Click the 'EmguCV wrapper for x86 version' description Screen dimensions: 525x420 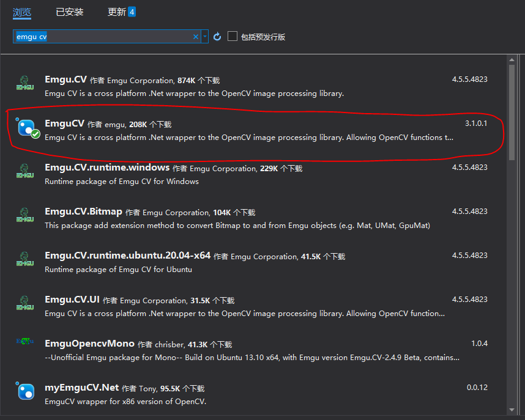(x=125, y=402)
